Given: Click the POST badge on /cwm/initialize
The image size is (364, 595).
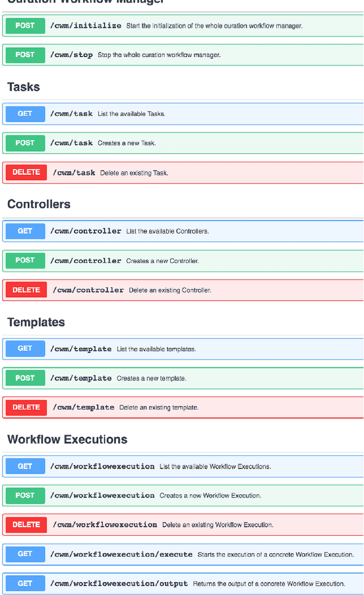Looking at the screenshot, I should 24,26.
